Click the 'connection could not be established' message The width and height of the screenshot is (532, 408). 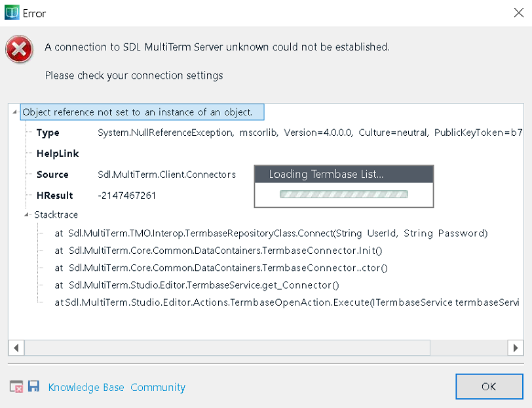point(217,47)
